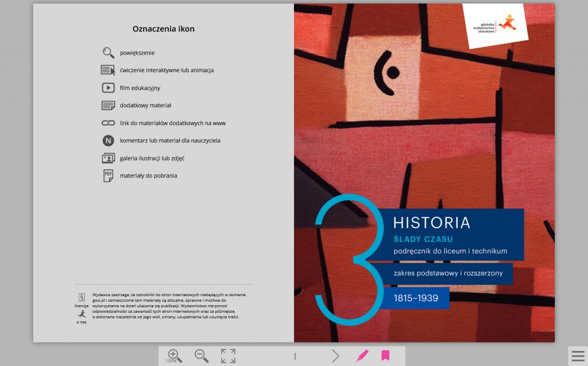The height and width of the screenshot is (366, 588).
Task: Toggle fullscreen view with the arrows icon
Action: point(228,356)
